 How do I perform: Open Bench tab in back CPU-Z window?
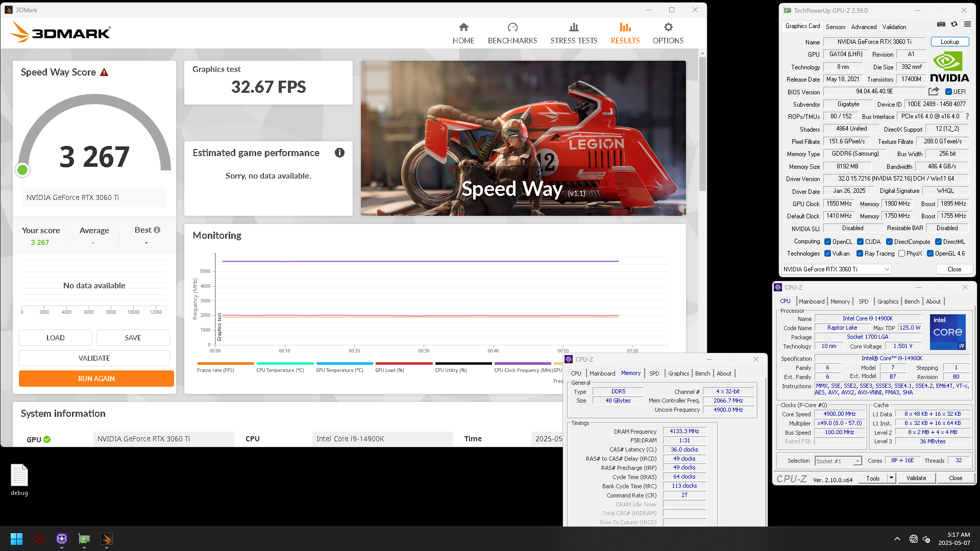[912, 302]
